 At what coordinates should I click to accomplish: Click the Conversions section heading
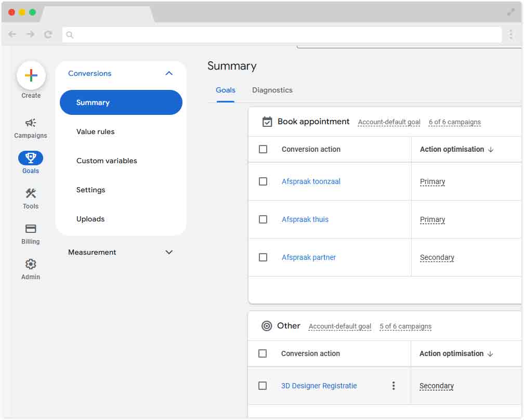click(x=89, y=73)
